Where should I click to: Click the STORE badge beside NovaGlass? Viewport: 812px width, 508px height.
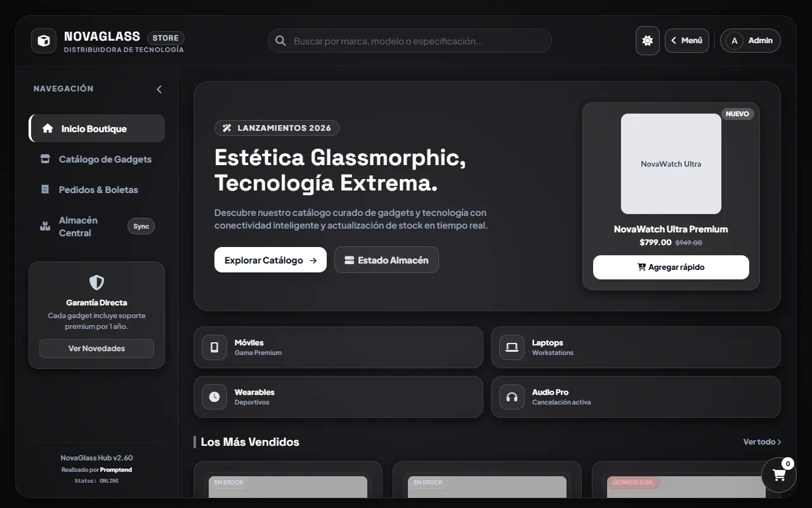[x=166, y=38]
